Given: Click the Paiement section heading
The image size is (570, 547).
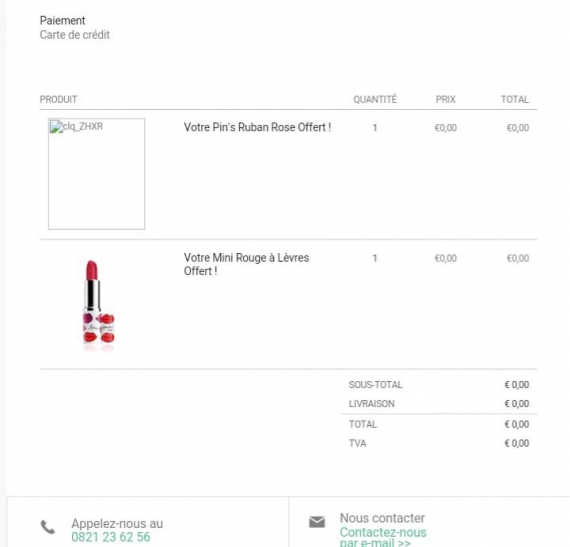Looking at the screenshot, I should [63, 20].
